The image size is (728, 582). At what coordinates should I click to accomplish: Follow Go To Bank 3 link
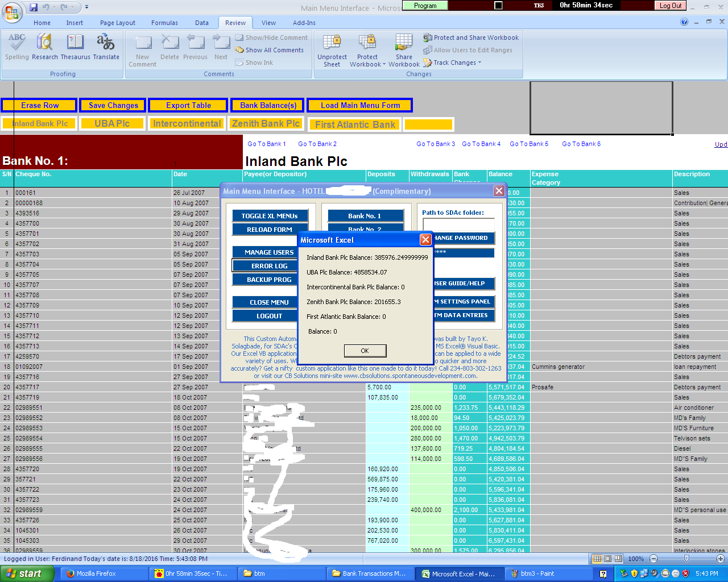(436, 144)
